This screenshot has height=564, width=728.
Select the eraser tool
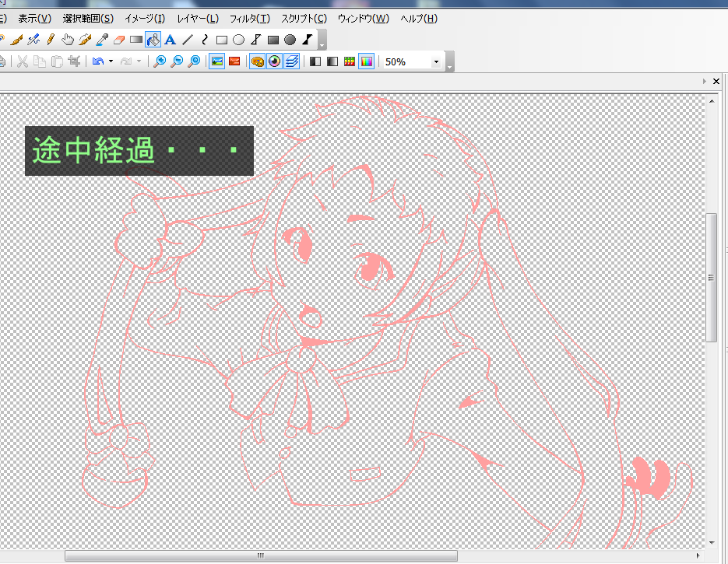point(119,40)
